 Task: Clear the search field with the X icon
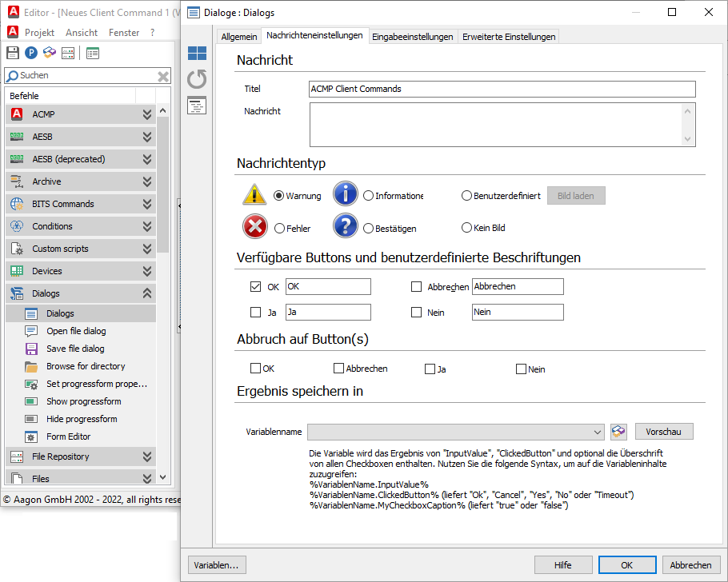pyautogui.click(x=163, y=76)
